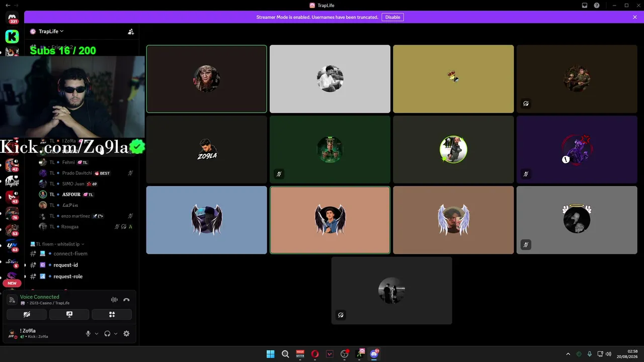
Task: Open the noise suppression waveform options
Action: pos(114,300)
